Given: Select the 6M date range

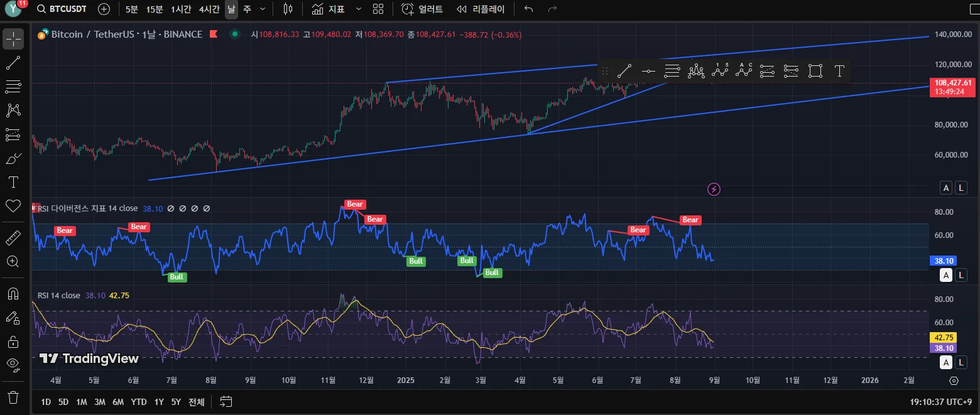Looking at the screenshot, I should 118,402.
